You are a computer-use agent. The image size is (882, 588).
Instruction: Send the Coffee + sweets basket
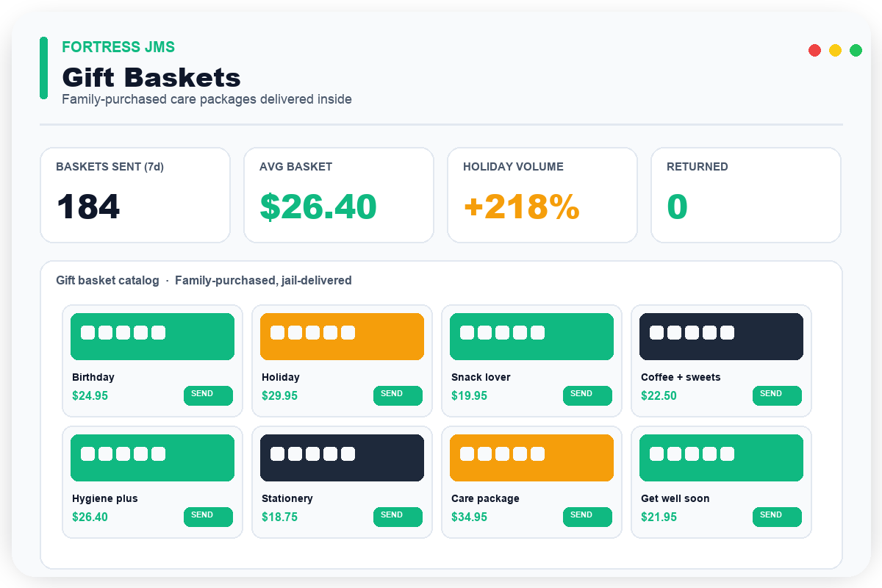coord(777,395)
